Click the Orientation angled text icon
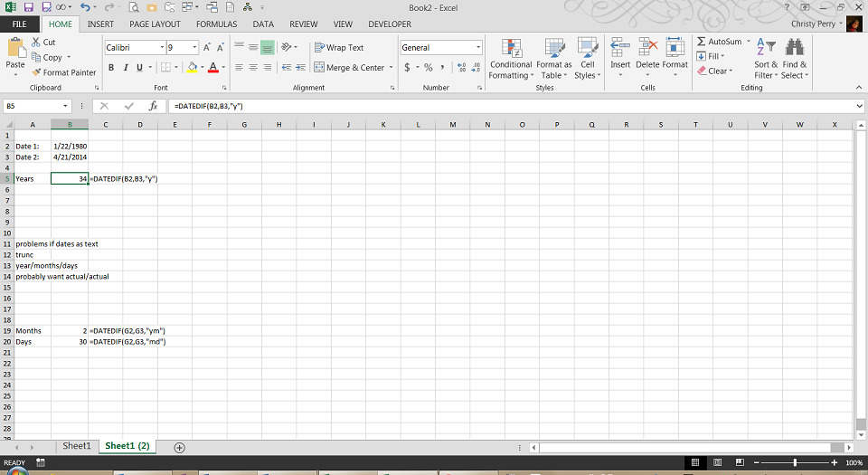 [x=287, y=47]
